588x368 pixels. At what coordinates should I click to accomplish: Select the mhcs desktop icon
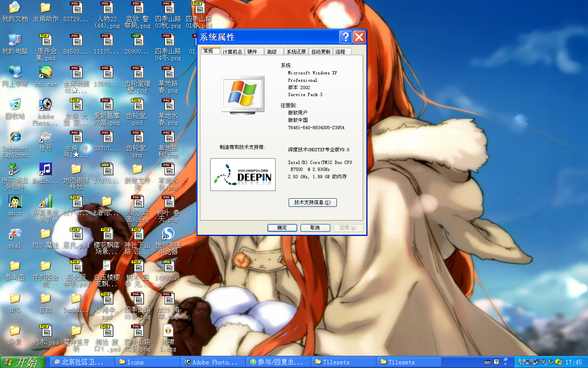coord(15,205)
